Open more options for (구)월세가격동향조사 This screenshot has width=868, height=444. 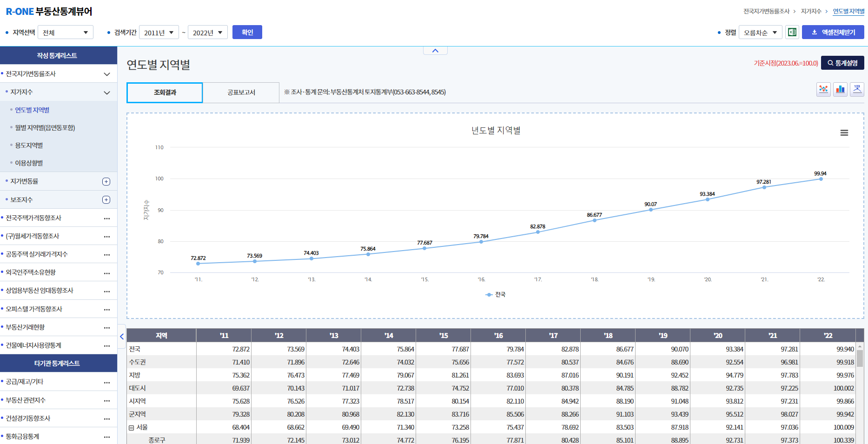(x=107, y=236)
